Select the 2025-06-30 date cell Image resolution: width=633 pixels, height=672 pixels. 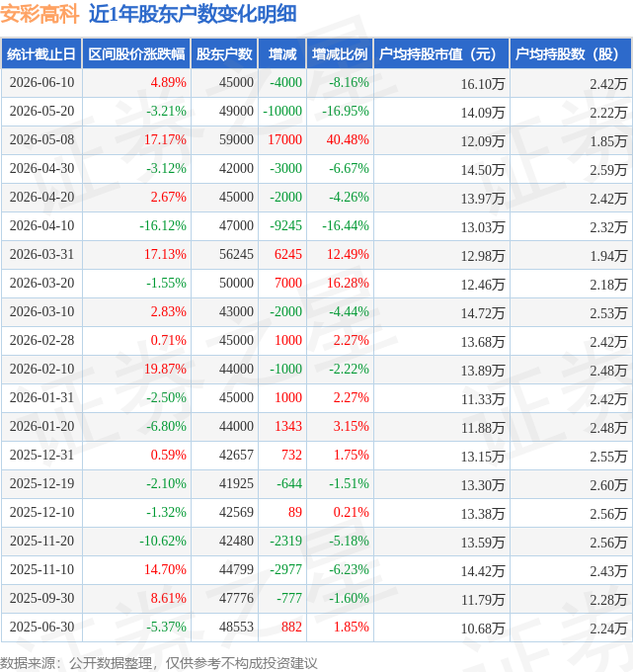(x=42, y=627)
